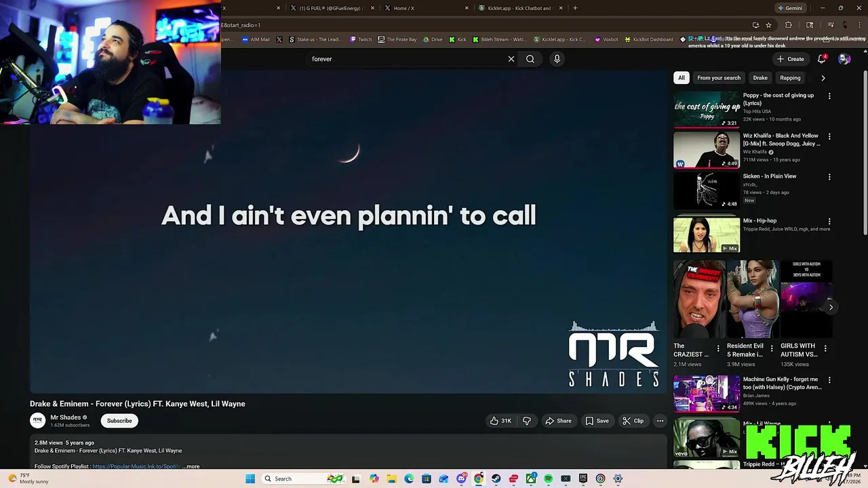Like the video with the 31K thumbs-up button
Viewport: 868px width, 488px height.
[500, 421]
